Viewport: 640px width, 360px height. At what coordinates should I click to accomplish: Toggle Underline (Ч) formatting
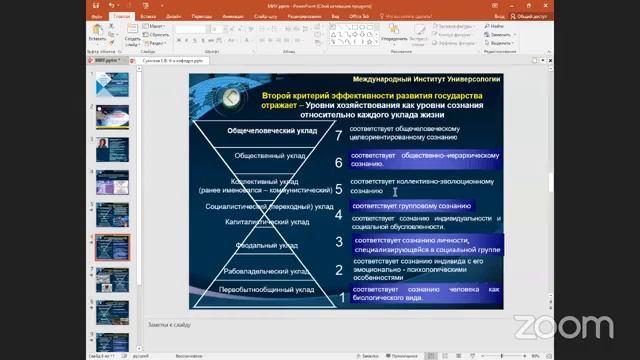point(195,40)
